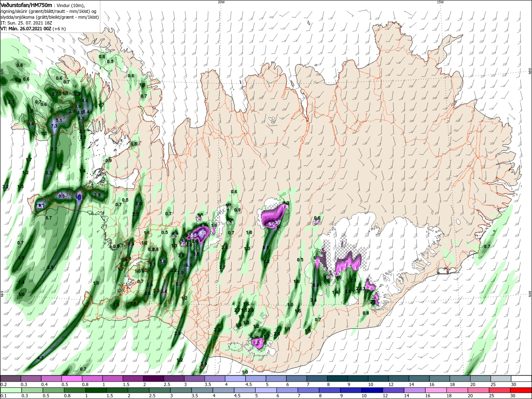The height and width of the screenshot is (399, 532).
Task: Click the 'rigning/skúrir' legend description line
Action: click(48, 11)
